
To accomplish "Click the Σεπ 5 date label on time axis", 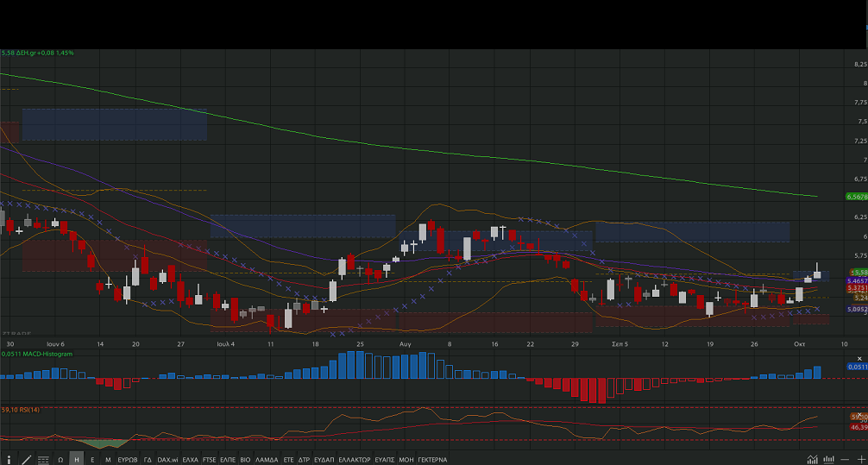I will pos(620,343).
